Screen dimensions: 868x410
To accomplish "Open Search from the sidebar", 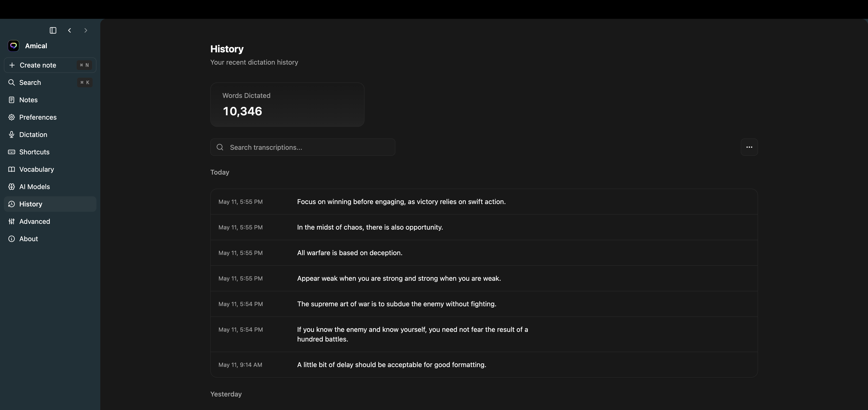I will point(50,83).
